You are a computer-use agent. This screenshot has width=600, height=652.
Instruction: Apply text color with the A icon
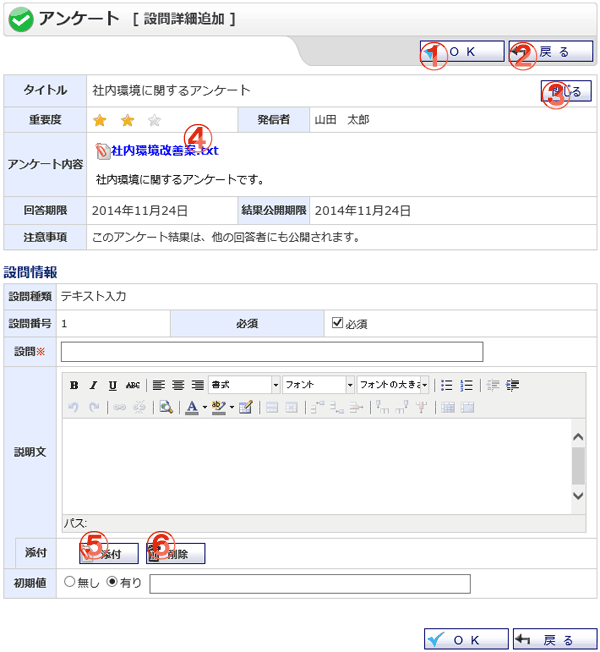pos(192,407)
